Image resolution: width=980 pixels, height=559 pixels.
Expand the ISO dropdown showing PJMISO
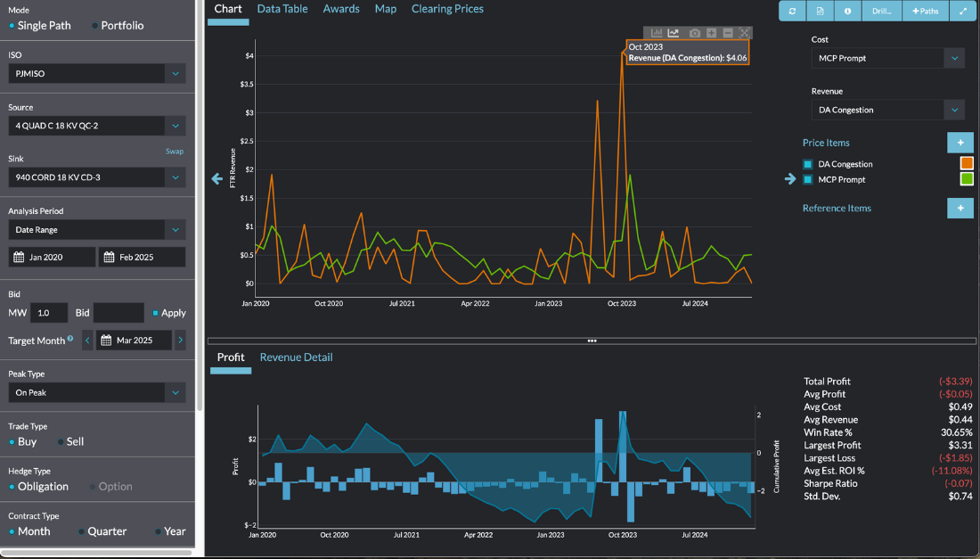(175, 74)
